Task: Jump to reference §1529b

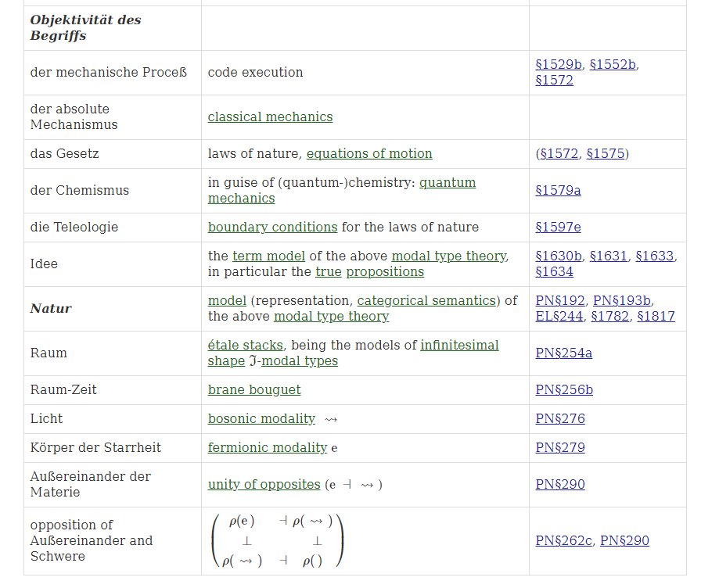Action: pyautogui.click(x=559, y=65)
